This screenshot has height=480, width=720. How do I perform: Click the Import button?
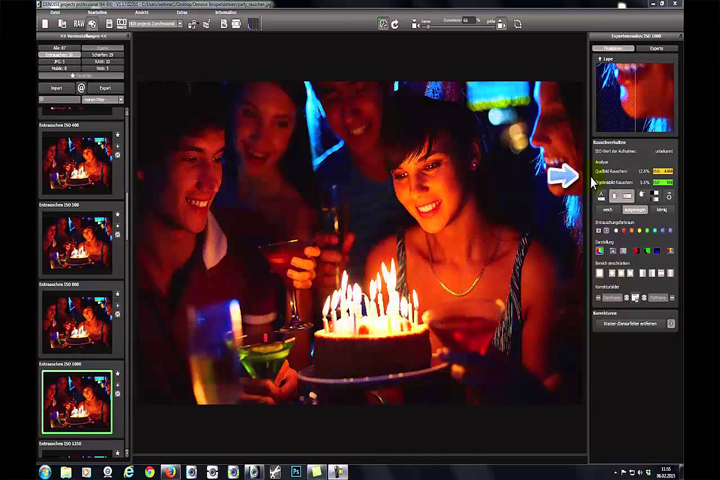tap(56, 88)
